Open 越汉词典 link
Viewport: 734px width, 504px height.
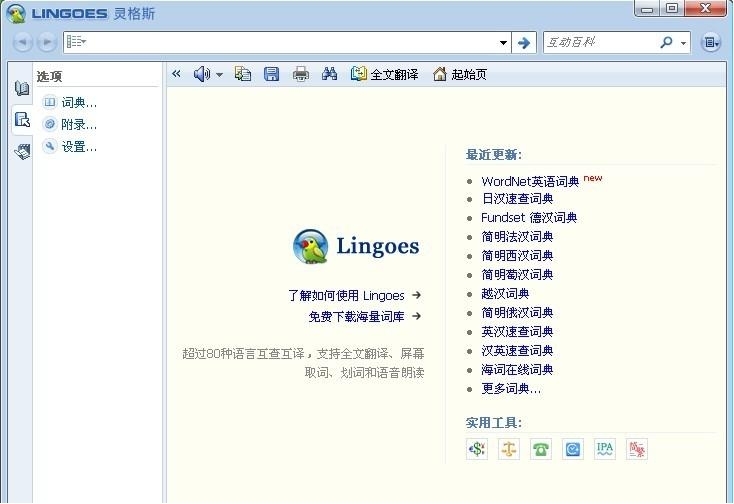tap(505, 294)
